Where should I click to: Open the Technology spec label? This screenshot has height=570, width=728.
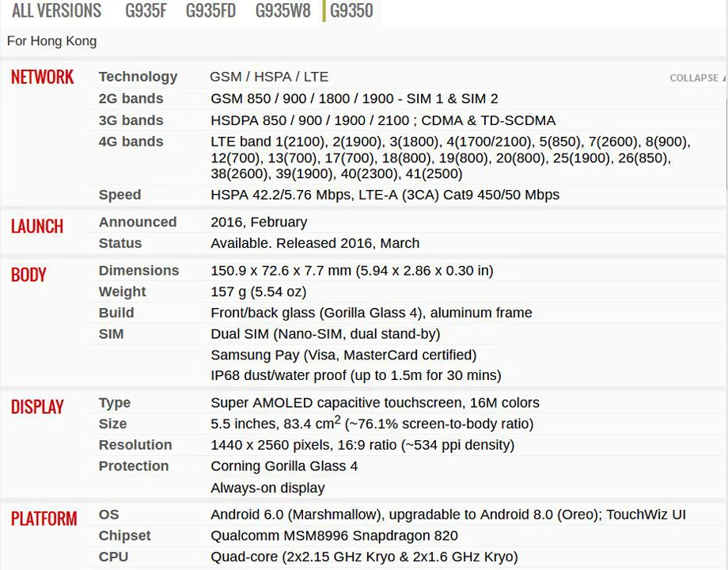(x=138, y=77)
